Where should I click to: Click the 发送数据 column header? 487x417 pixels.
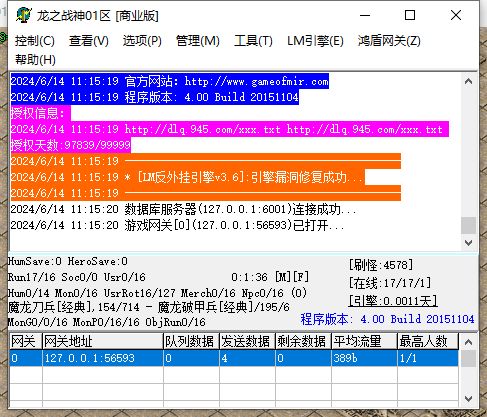tap(247, 341)
